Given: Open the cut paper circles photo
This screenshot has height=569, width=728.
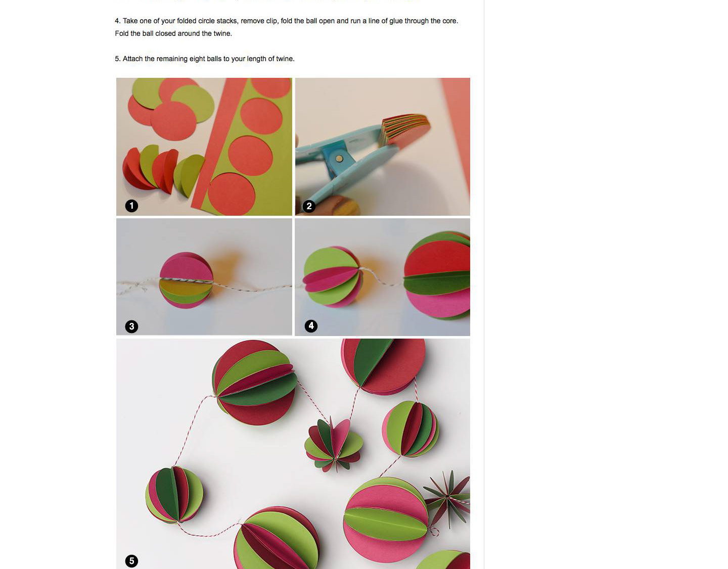Looking at the screenshot, I should 204,147.
